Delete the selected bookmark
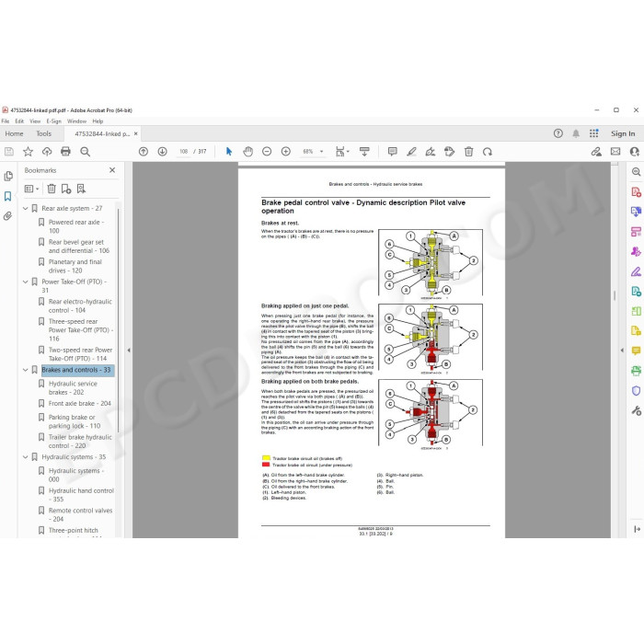This screenshot has height=644, width=644. coord(52,189)
